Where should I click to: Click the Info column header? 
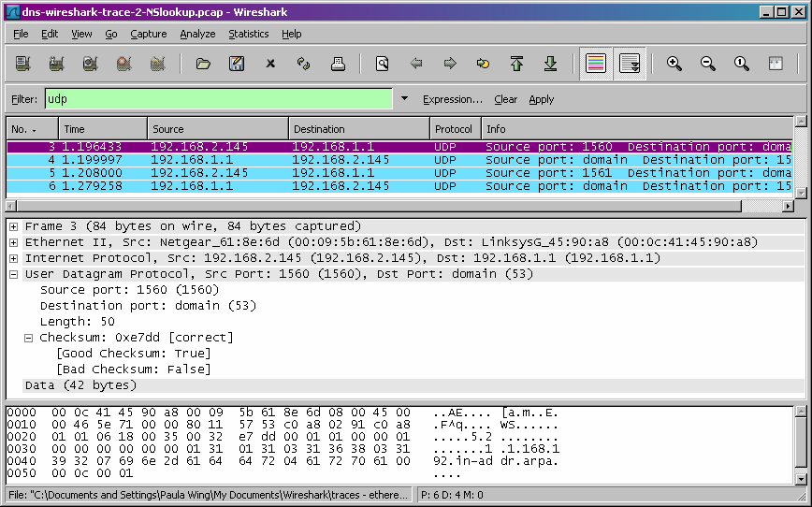coord(637,129)
